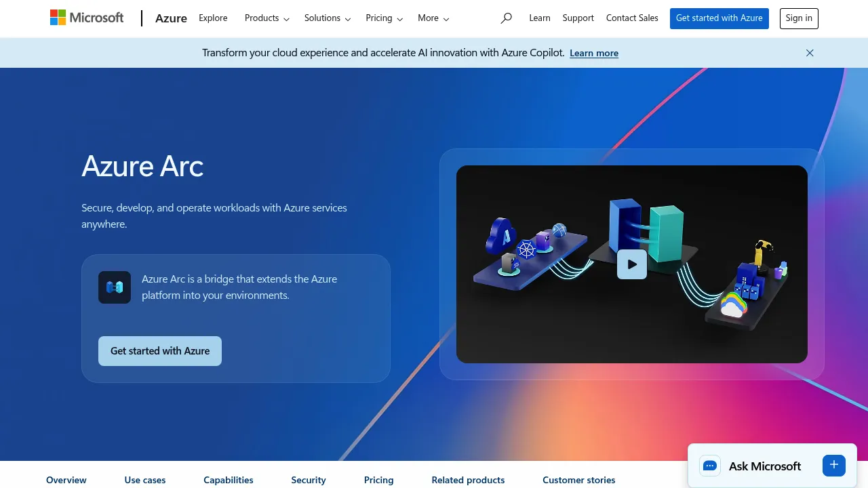
Task: Click Contact Sales
Action: [632, 18]
